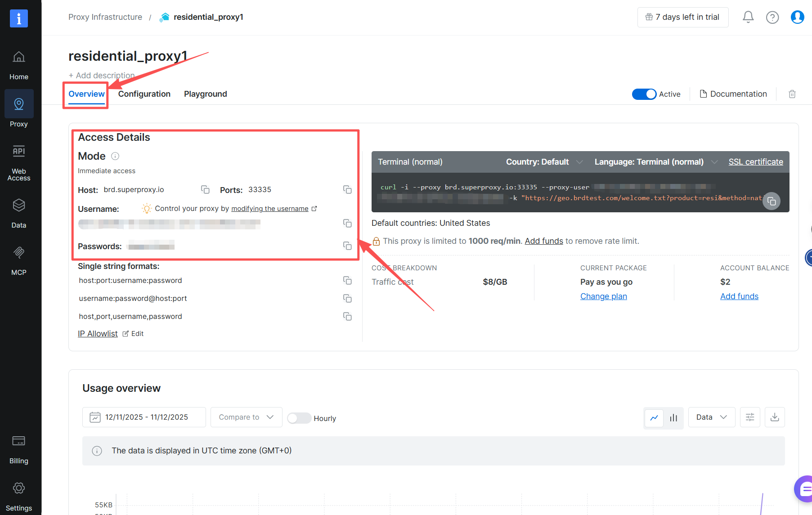This screenshot has height=515, width=812.
Task: Select the line chart view toggle
Action: click(x=654, y=417)
